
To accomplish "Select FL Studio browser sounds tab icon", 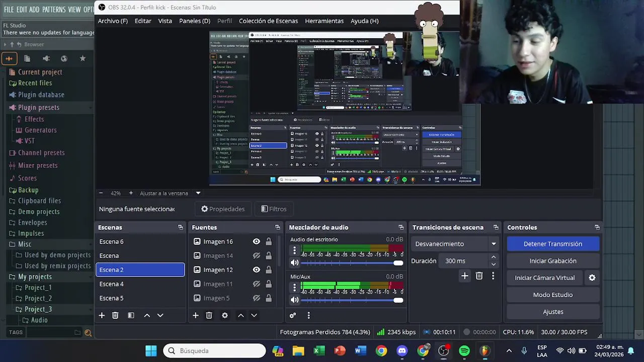I will pos(9,58).
